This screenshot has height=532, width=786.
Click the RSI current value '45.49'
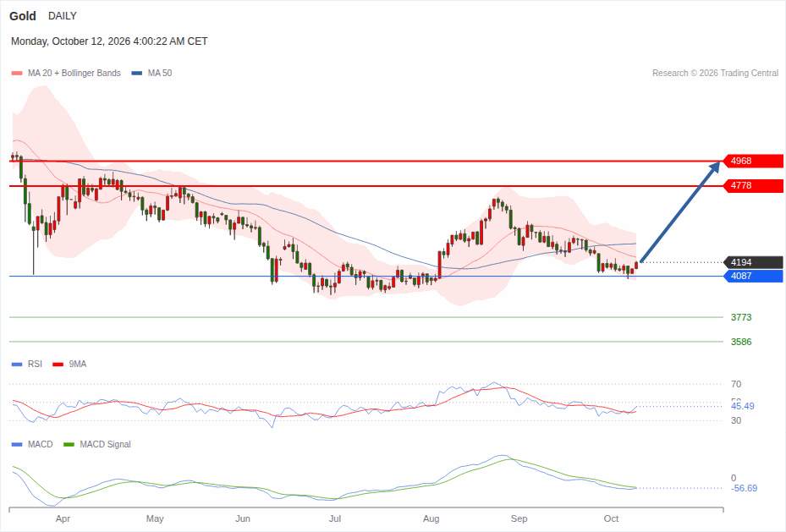[x=742, y=406]
